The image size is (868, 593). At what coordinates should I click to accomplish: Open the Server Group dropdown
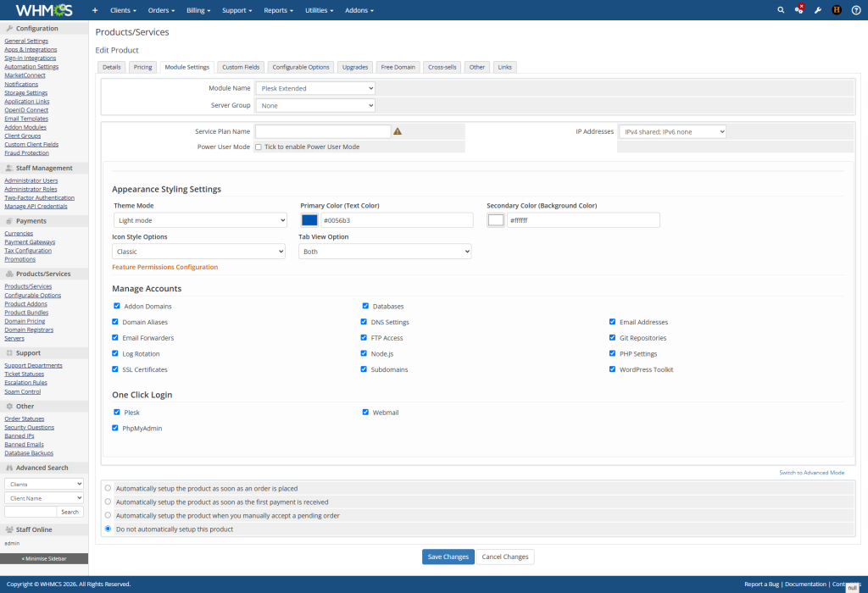tap(315, 105)
